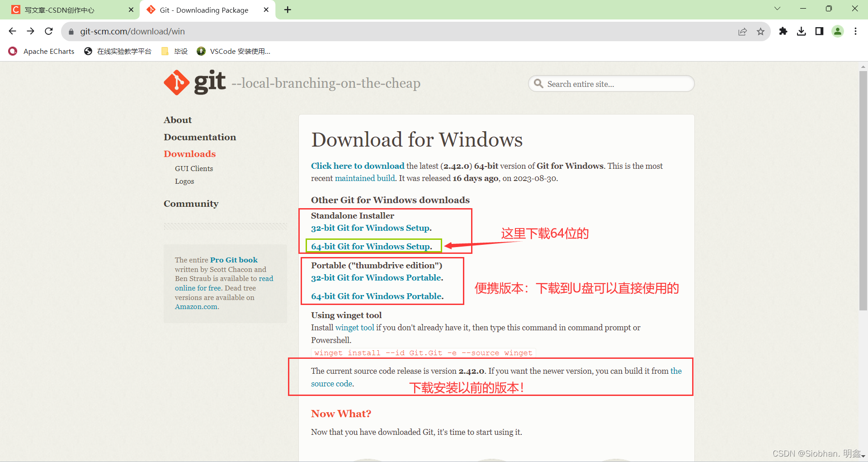Image resolution: width=868 pixels, height=462 pixels.
Task: Share this page from address bar
Action: pyautogui.click(x=742, y=32)
